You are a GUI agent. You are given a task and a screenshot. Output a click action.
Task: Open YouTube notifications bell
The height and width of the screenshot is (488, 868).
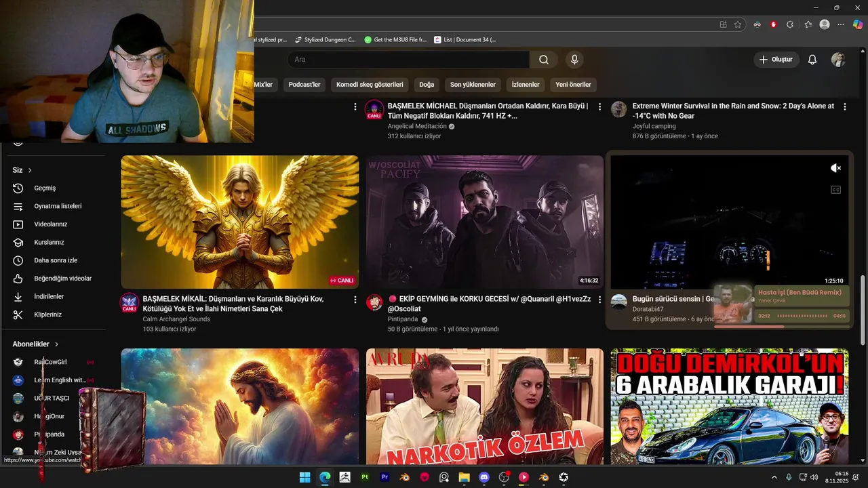[812, 60]
